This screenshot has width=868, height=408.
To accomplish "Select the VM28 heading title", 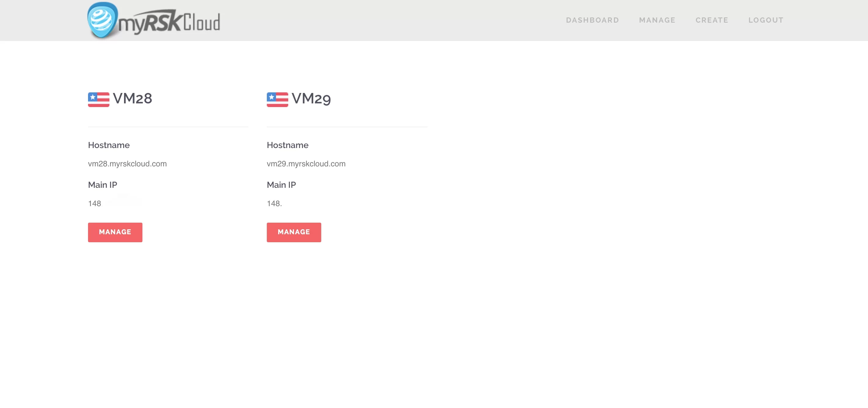I will [x=132, y=98].
